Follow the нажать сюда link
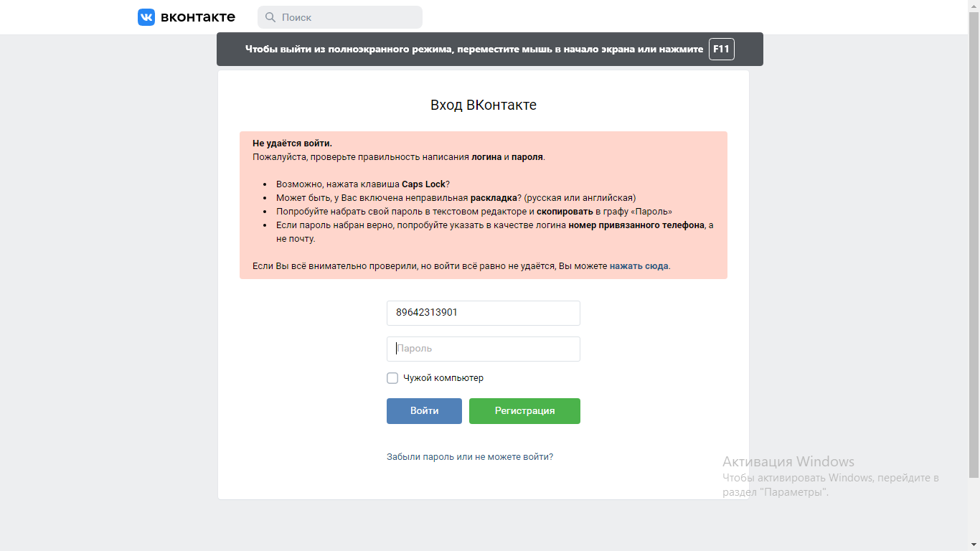 639,265
